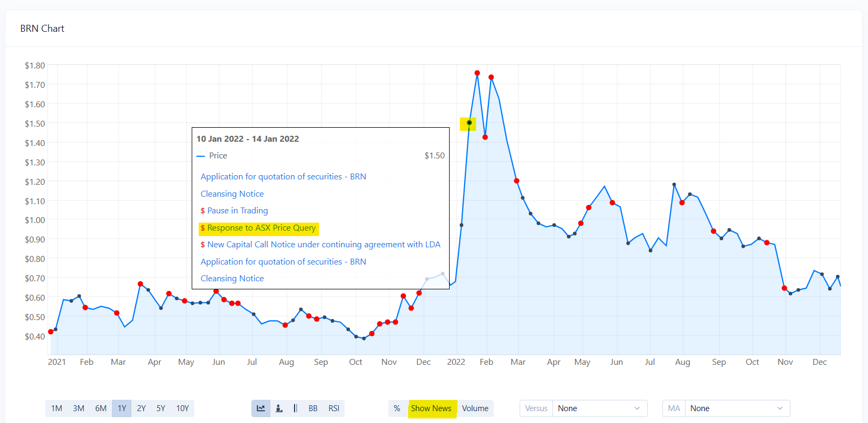Image resolution: width=868 pixels, height=423 pixels.
Task: Enable the BB Bollinger Bands indicator
Action: 313,408
